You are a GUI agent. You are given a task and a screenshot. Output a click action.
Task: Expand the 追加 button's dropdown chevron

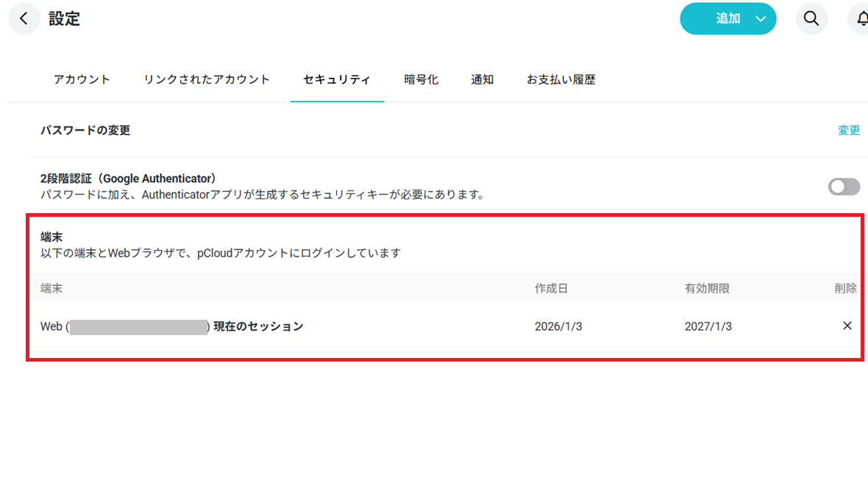[761, 19]
